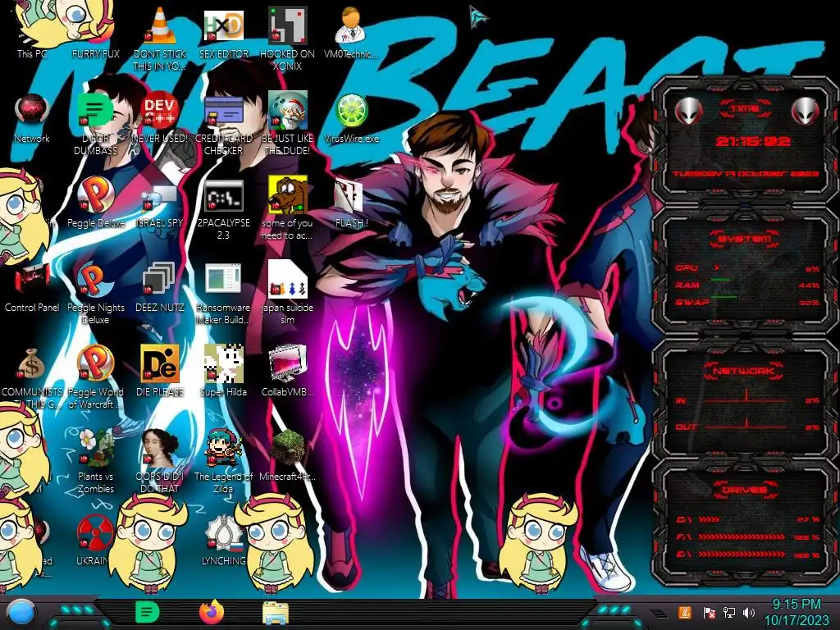840x630 pixels.
Task: Open the 2PACALYPSE 2.3 command prompt icon
Action: click(x=224, y=195)
